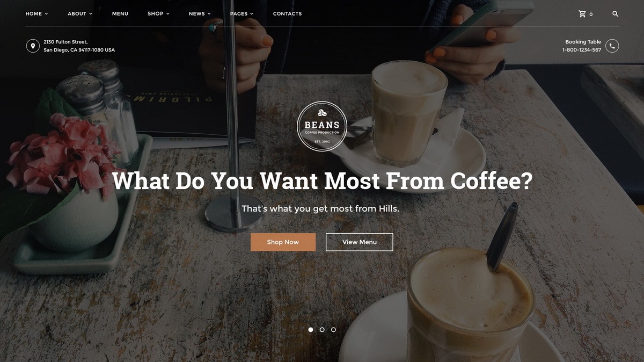644x362 pixels.
Task: Expand the Home dropdown menu
Action: [x=36, y=14]
